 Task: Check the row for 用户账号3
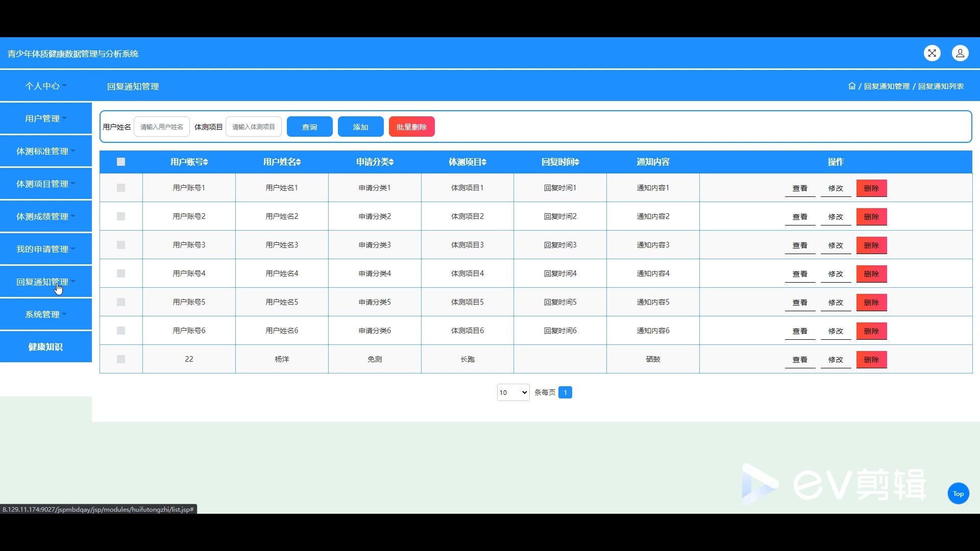(x=121, y=245)
